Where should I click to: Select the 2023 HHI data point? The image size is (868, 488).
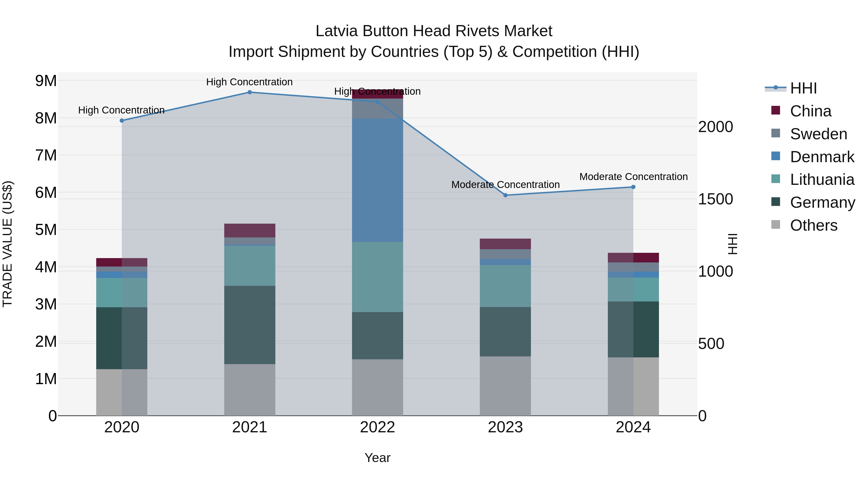(505, 195)
